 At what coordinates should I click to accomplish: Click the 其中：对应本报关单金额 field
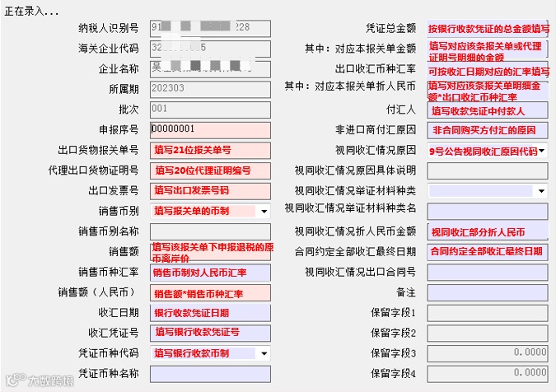pos(488,49)
